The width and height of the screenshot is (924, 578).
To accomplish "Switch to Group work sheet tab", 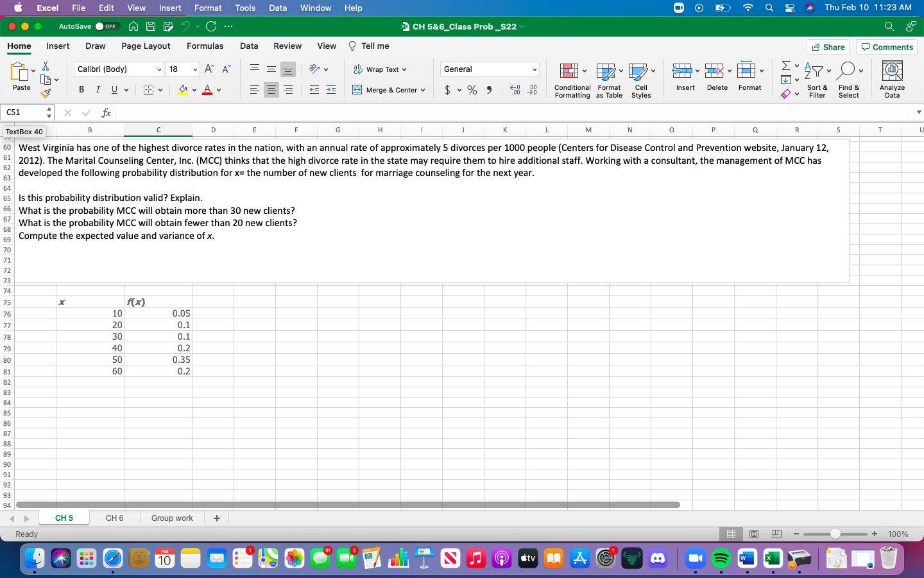I will (x=172, y=518).
